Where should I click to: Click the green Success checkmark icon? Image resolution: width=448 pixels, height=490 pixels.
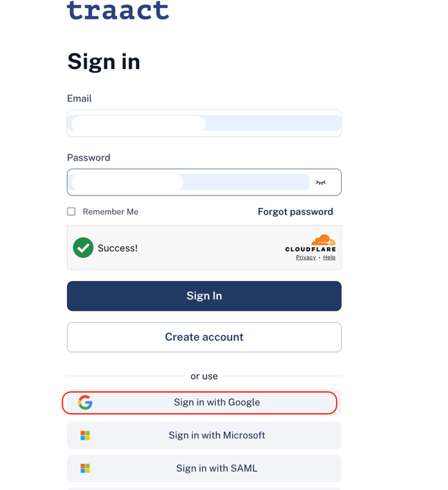83,248
